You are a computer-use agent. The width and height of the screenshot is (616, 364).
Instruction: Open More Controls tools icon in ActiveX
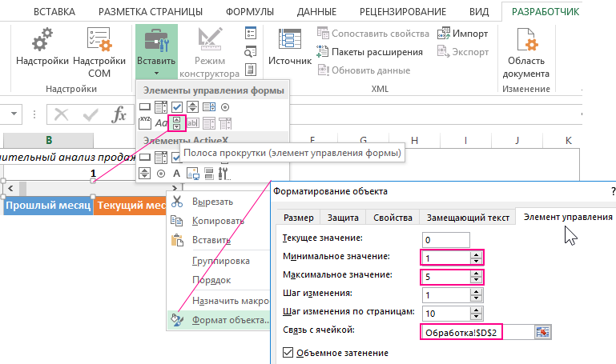click(224, 174)
